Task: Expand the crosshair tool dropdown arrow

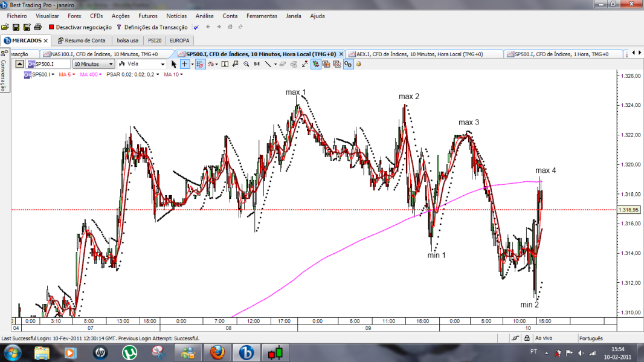Action: (192, 65)
